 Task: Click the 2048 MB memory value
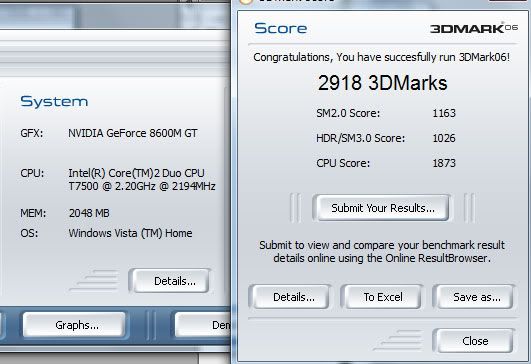(x=89, y=213)
